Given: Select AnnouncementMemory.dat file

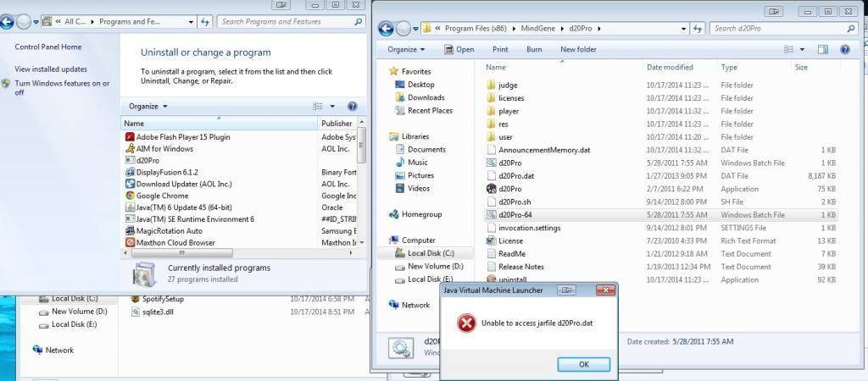Looking at the screenshot, I should [x=544, y=150].
